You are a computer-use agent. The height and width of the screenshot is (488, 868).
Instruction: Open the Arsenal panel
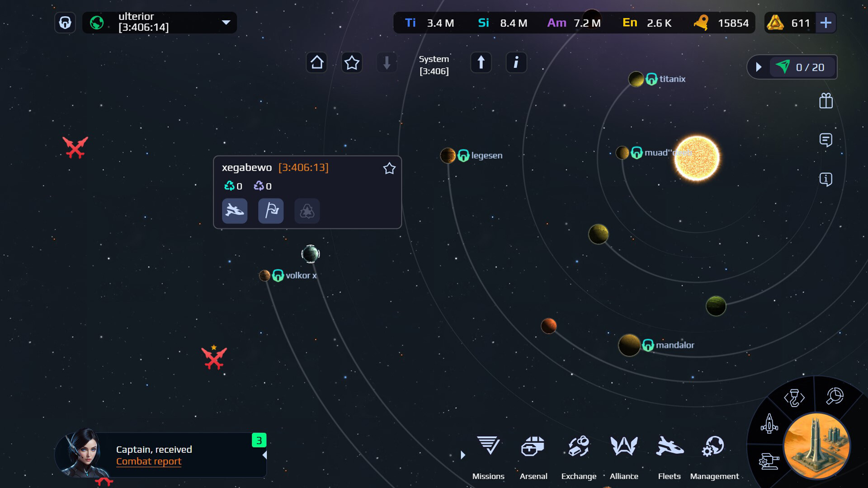(533, 452)
